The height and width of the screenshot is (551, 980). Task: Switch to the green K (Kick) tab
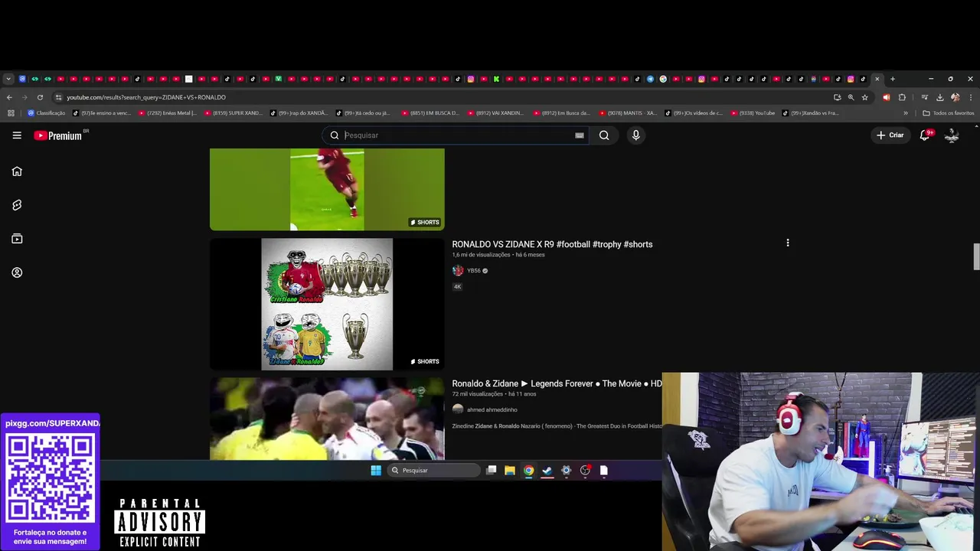496,79
